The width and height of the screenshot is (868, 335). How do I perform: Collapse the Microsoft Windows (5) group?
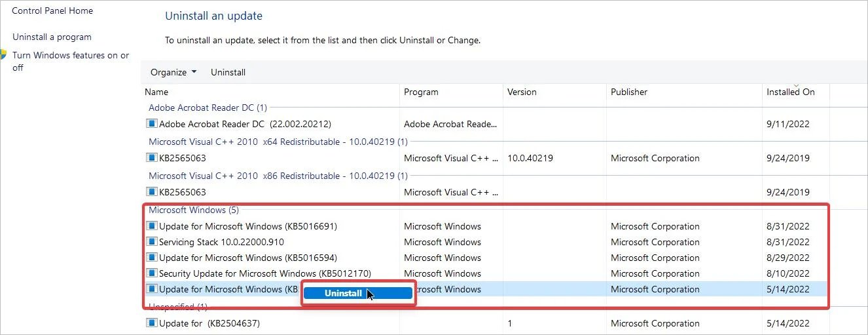[x=194, y=210]
